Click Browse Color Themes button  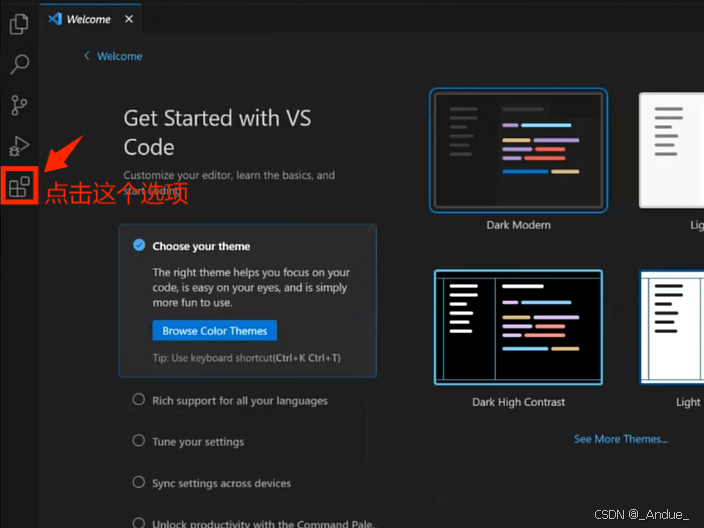pos(215,331)
